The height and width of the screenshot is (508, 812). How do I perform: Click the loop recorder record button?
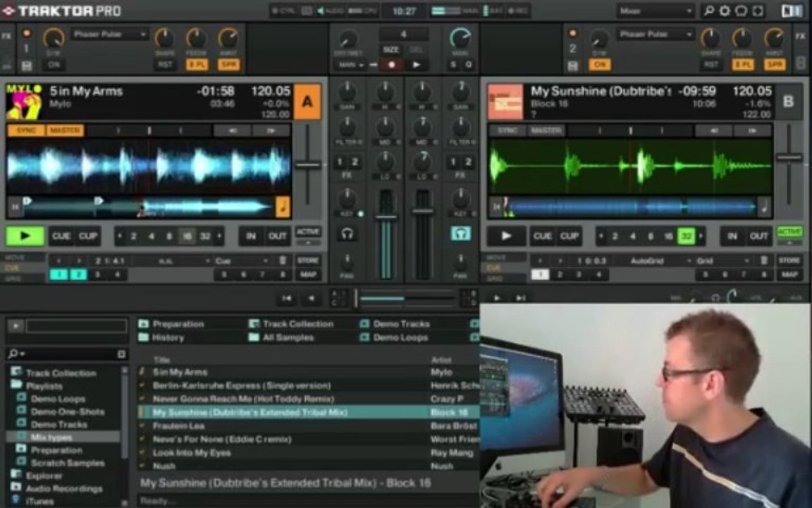coord(391,65)
